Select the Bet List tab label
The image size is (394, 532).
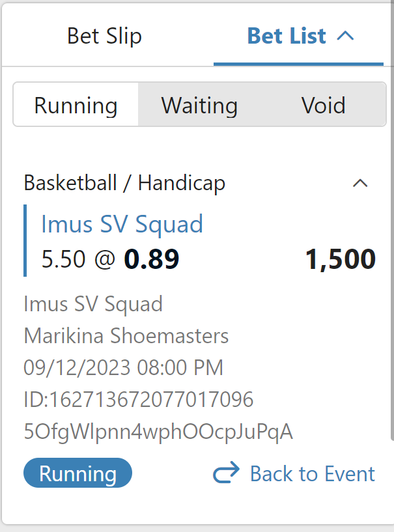[287, 36]
